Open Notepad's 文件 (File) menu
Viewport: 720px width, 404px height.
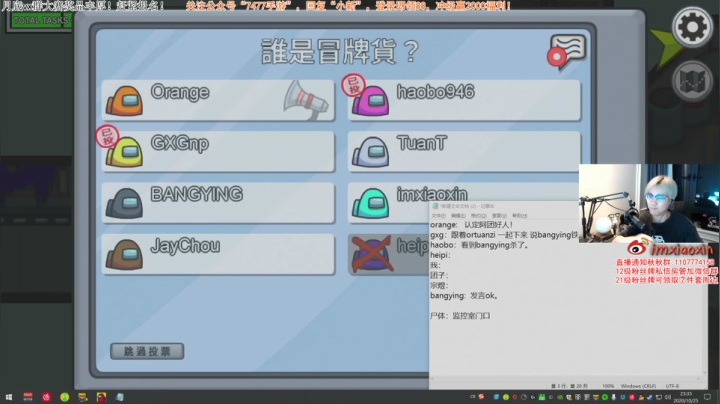coord(439,216)
